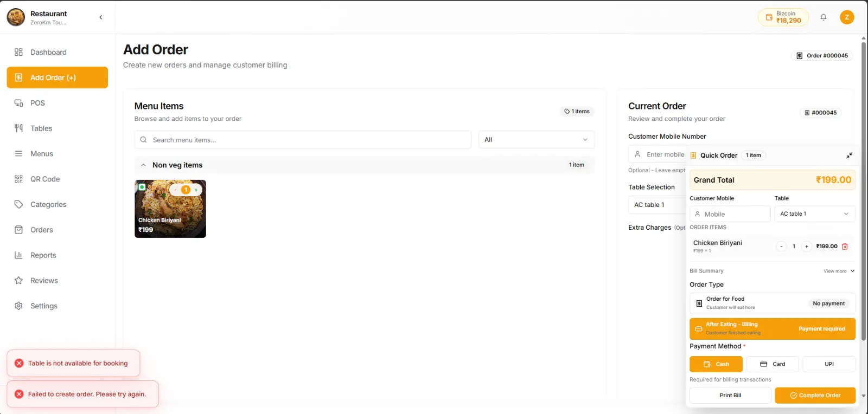
Task: Click the error icon on the table-unavailable toast
Action: [x=19, y=363]
